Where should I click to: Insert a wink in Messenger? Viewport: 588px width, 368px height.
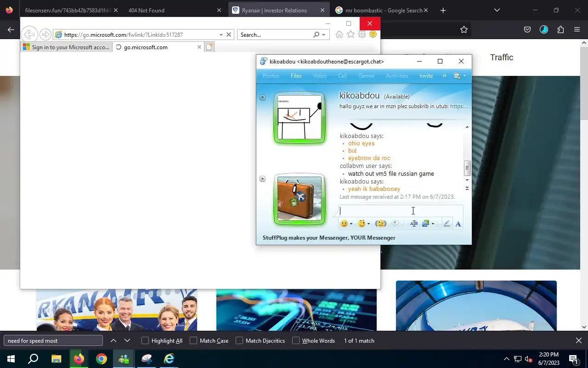point(362,224)
